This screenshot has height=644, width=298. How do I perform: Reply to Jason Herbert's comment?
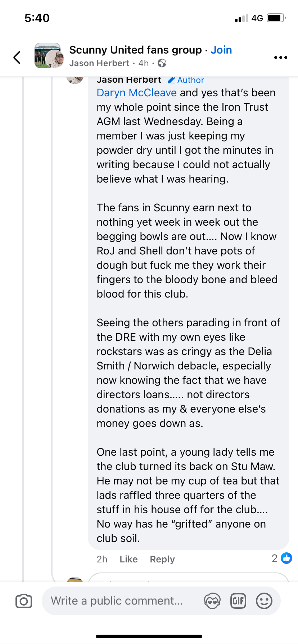click(162, 559)
